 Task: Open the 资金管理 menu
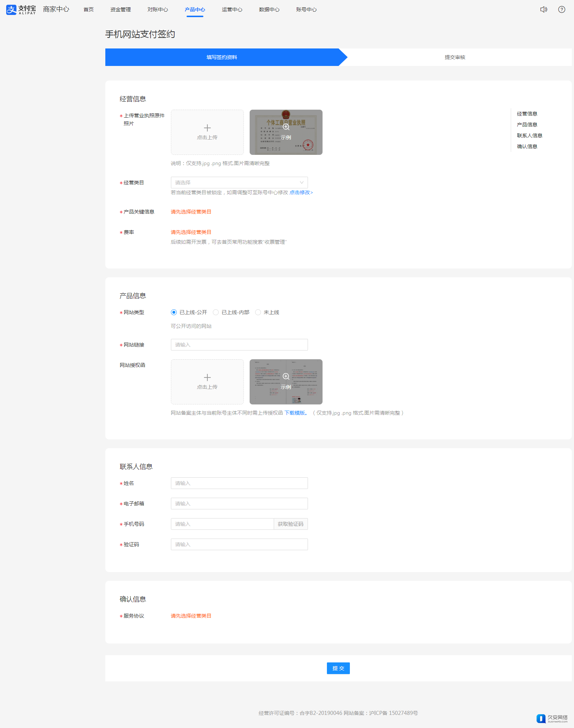click(x=121, y=10)
